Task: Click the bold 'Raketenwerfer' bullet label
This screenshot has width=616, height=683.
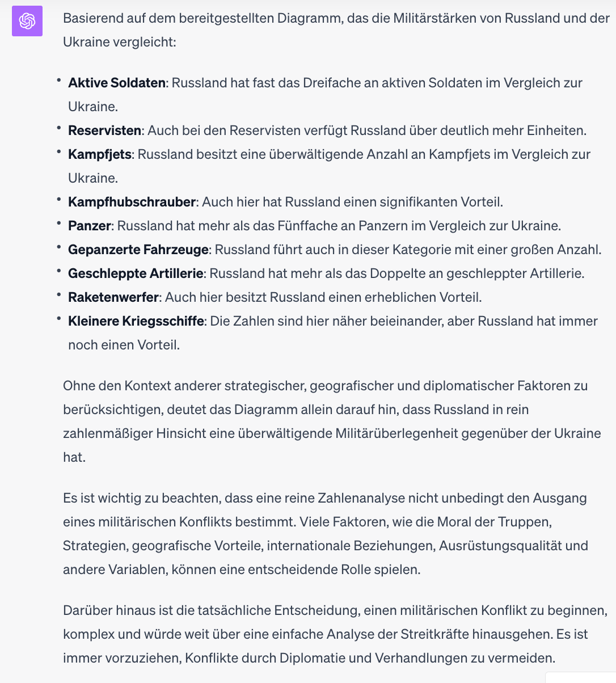Action: pos(113,297)
